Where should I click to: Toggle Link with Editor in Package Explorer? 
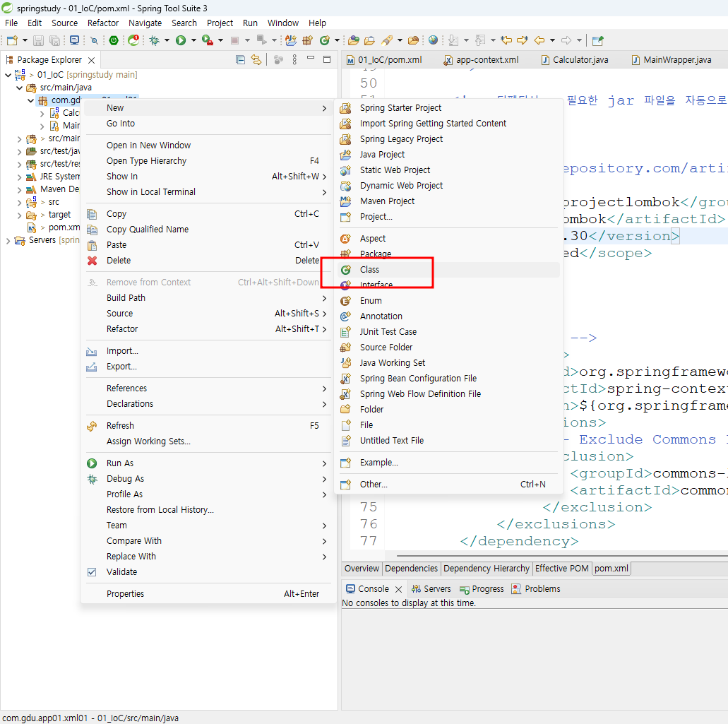256,59
